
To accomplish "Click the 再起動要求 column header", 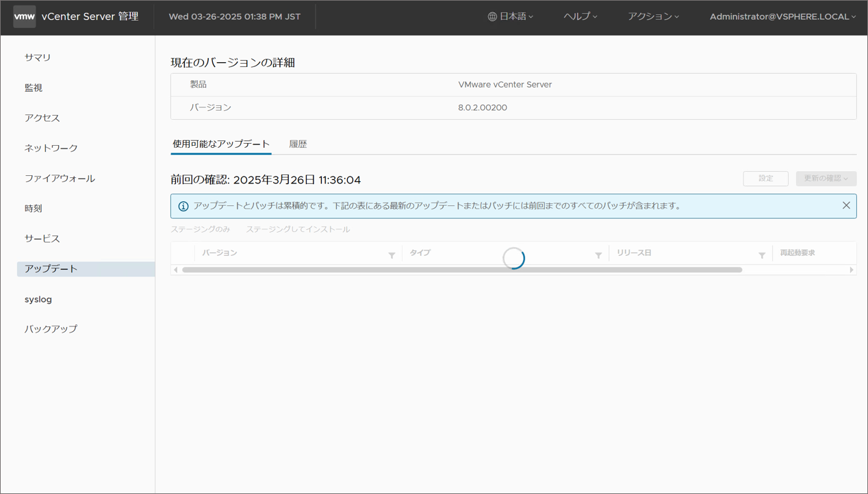I will coord(797,252).
